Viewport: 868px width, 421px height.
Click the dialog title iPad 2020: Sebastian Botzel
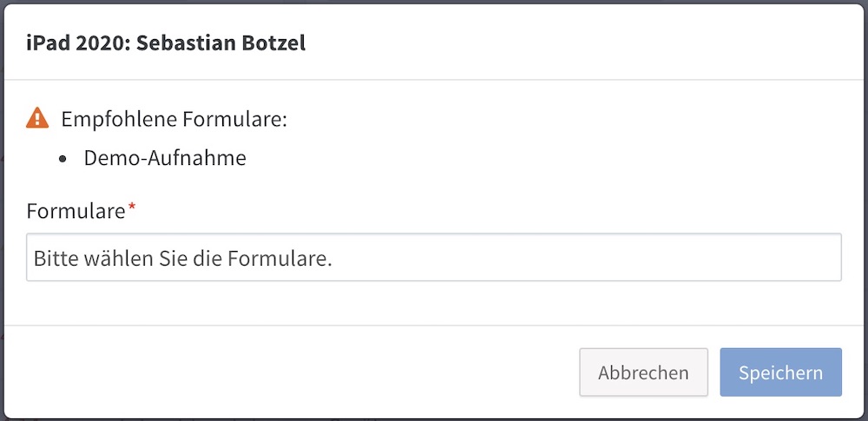[x=166, y=43]
